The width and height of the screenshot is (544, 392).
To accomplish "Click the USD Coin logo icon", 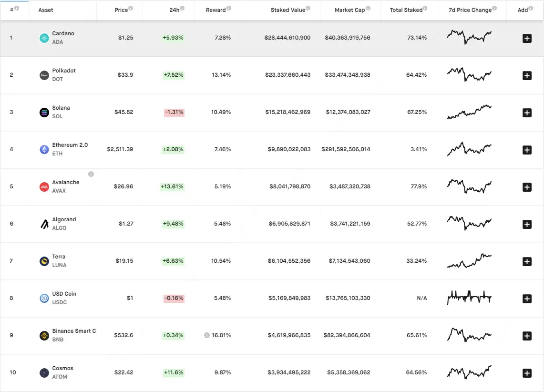I will pyautogui.click(x=44, y=299).
